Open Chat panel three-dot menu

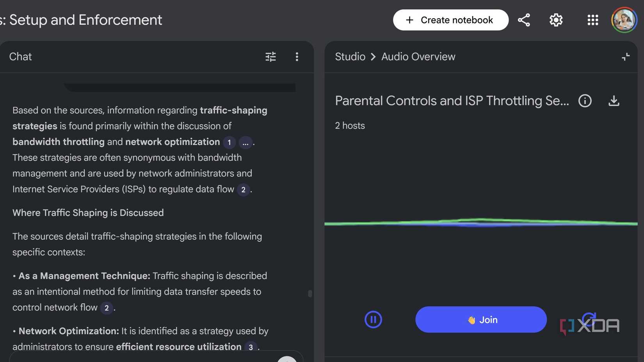[297, 57]
